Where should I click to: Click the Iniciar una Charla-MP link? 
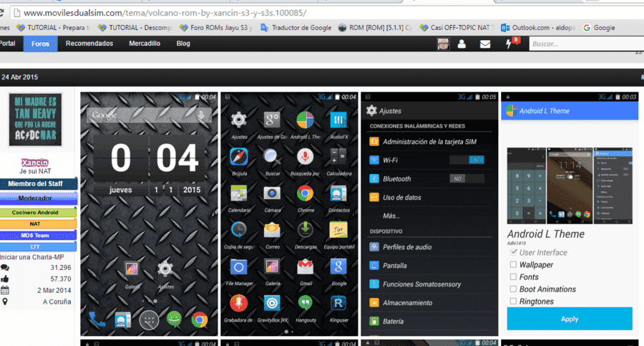tap(32, 257)
